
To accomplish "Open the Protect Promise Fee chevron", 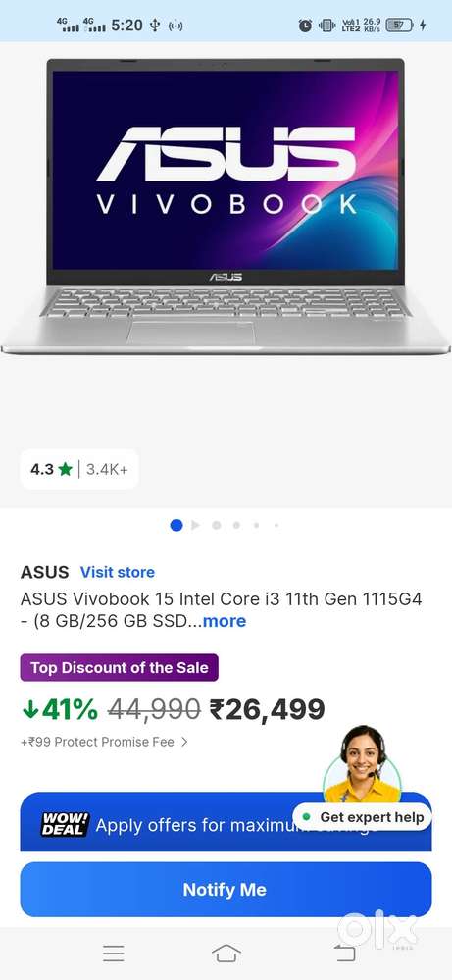I will [184, 742].
